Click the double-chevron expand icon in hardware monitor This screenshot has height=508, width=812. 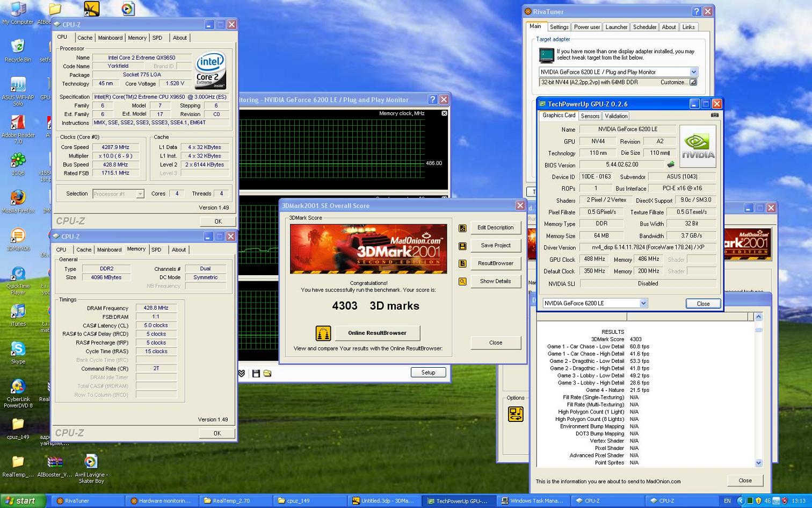[242, 373]
